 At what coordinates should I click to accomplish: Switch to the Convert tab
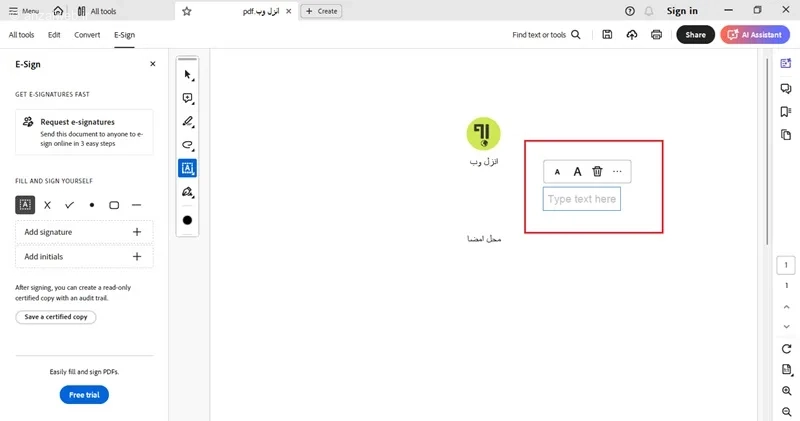click(x=87, y=35)
